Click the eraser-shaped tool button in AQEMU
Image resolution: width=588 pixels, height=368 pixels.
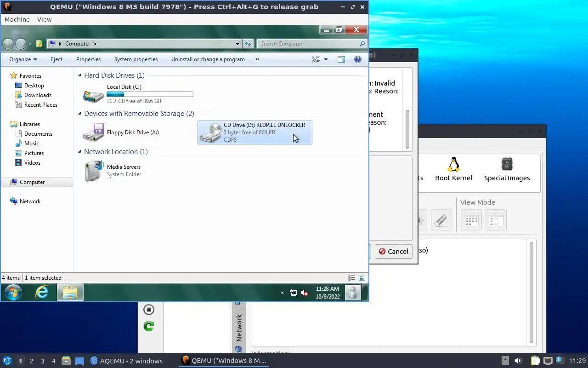coord(441,220)
